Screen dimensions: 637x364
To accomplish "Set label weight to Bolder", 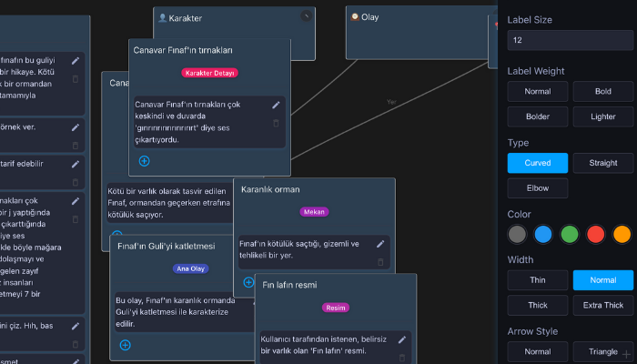I will click(x=538, y=116).
